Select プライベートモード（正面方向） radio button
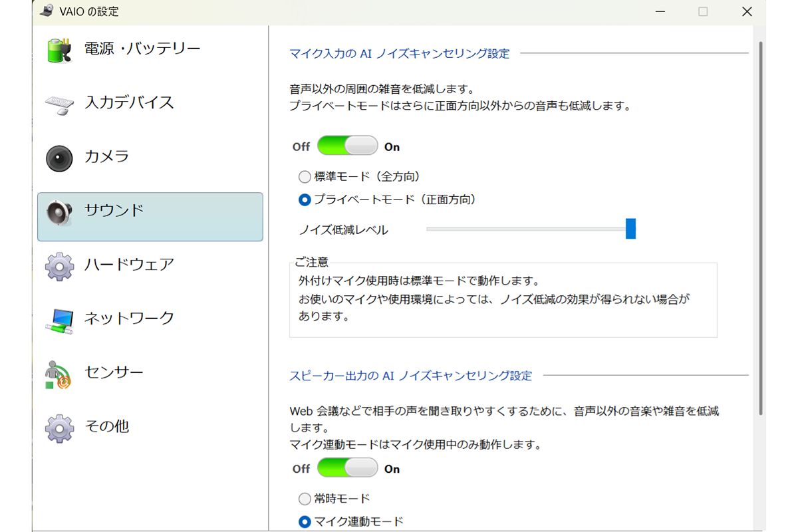 click(x=305, y=199)
